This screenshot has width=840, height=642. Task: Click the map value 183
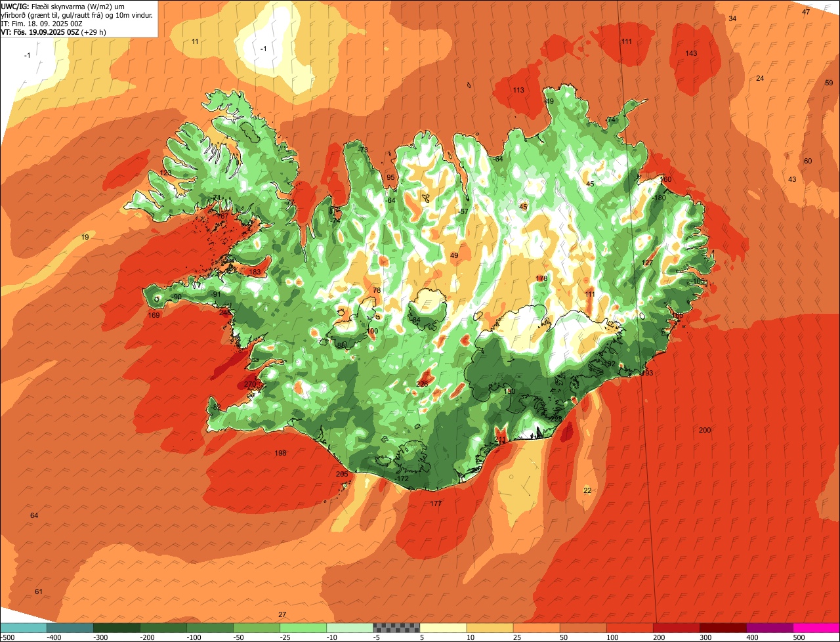[x=255, y=272]
